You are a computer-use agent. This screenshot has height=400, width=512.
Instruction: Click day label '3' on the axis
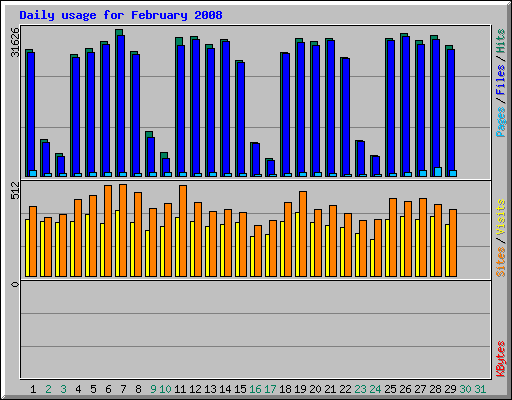click(63, 389)
